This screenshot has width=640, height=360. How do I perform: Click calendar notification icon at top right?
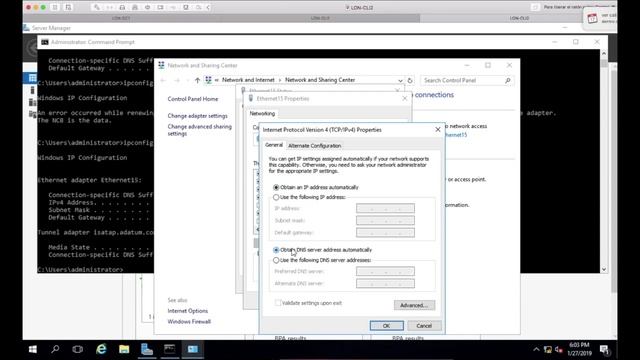[592, 18]
